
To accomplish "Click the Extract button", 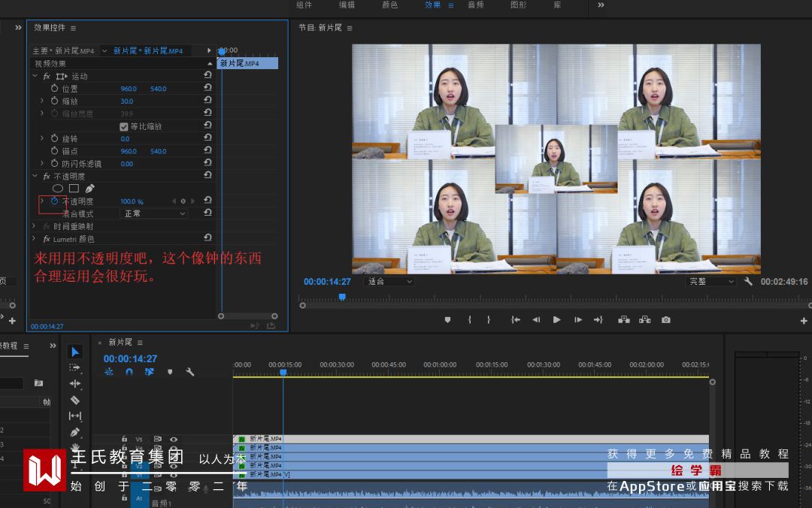I will coord(645,320).
